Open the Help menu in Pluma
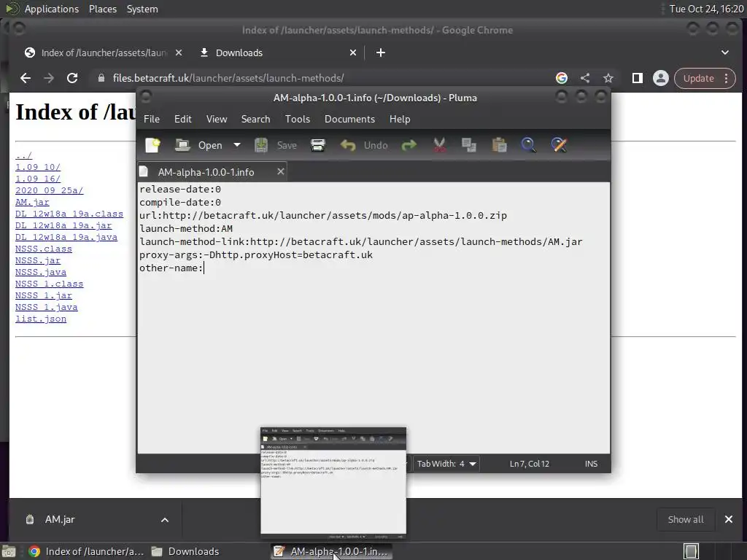 (400, 119)
